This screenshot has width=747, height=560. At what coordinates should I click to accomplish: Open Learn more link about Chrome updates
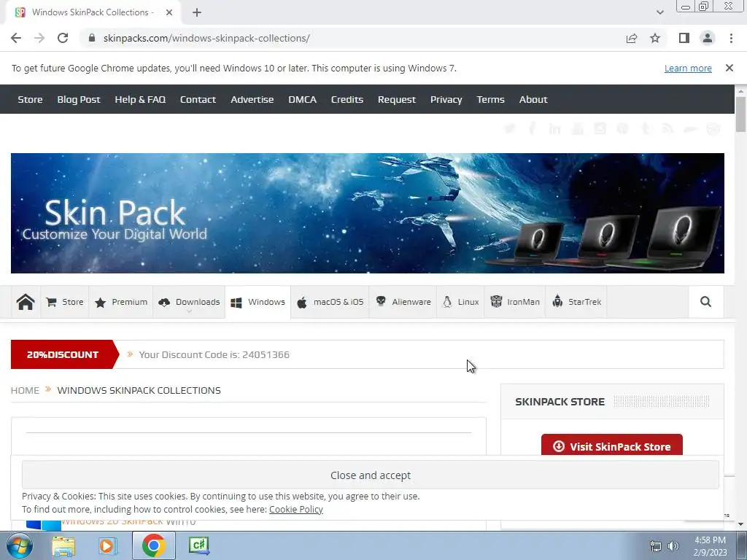point(688,68)
